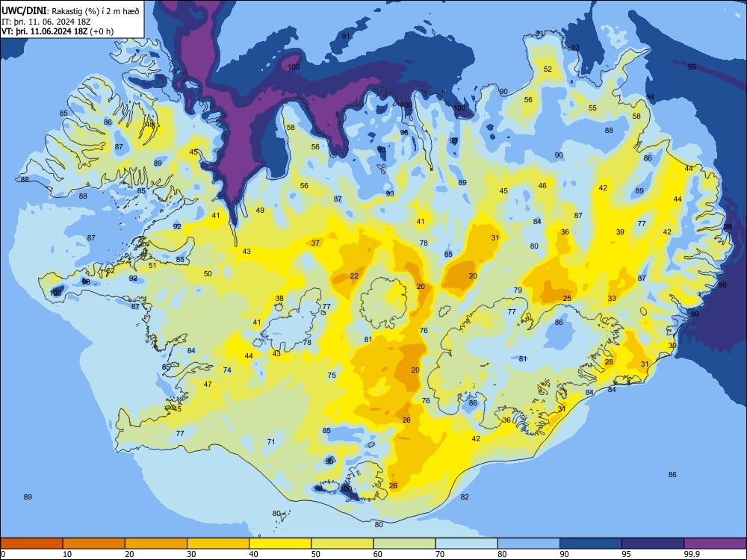This screenshot has width=747, height=560.
Task: Click the humidity value '82' on the map
Action: (x=465, y=497)
